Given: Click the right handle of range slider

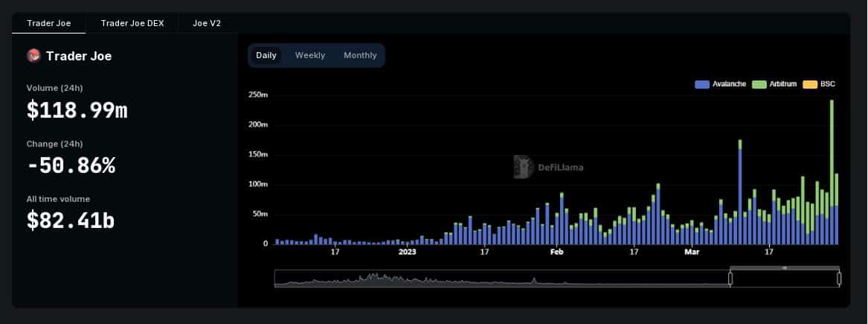Looking at the screenshot, I should pyautogui.click(x=839, y=279).
